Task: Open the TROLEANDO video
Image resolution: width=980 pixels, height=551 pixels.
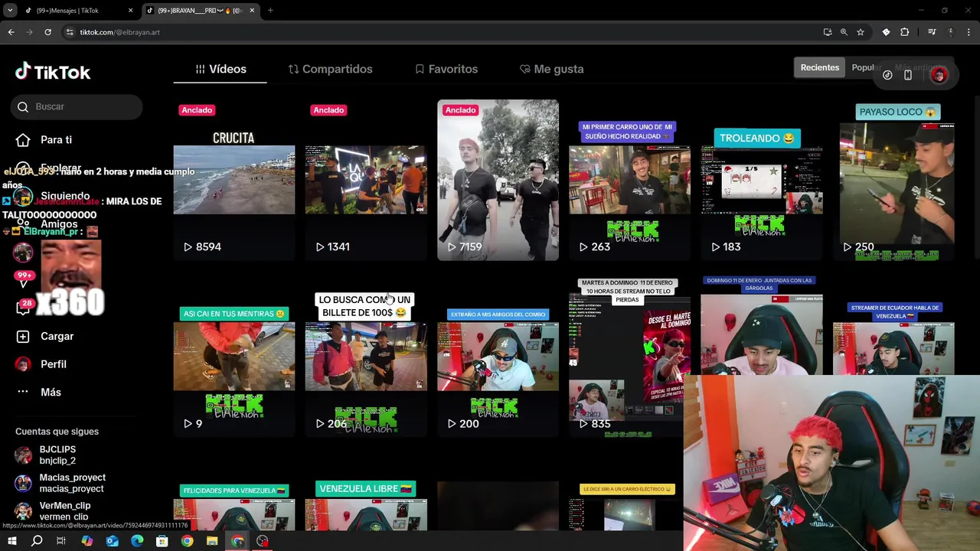Action: [762, 180]
